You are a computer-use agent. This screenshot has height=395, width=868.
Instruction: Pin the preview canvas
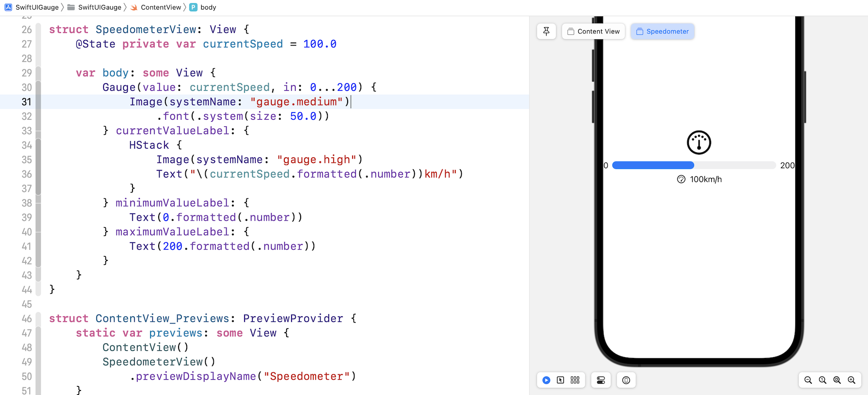pyautogui.click(x=546, y=31)
